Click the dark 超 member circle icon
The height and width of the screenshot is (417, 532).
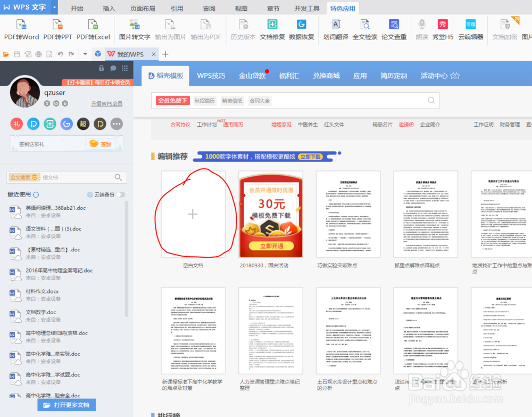coord(83,124)
